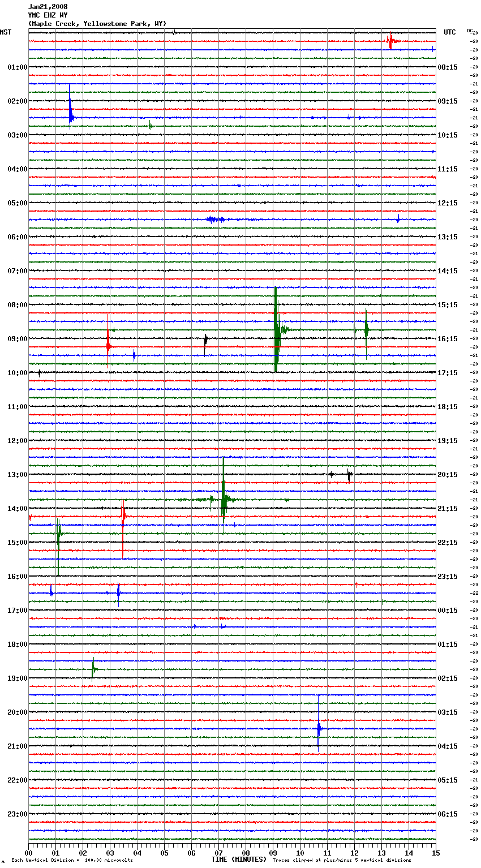This screenshot has height=868, width=481.
Task: Select minute tick "00" on the time axis
Action: pos(28,853)
